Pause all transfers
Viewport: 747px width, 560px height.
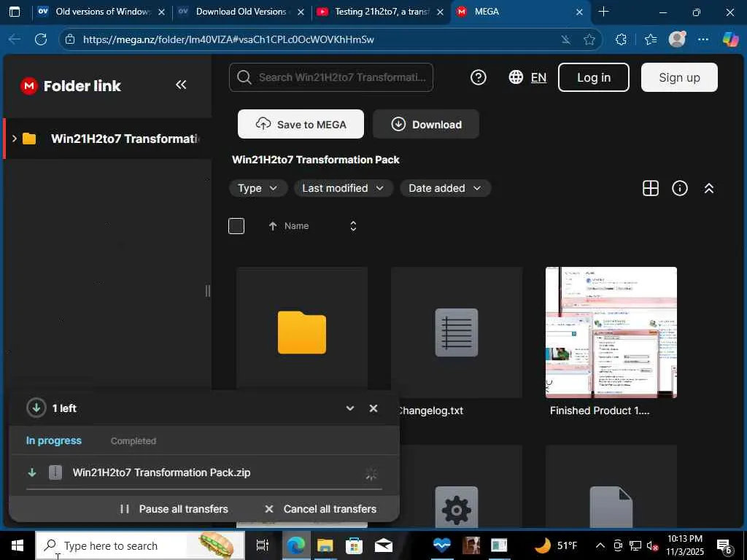(x=174, y=509)
